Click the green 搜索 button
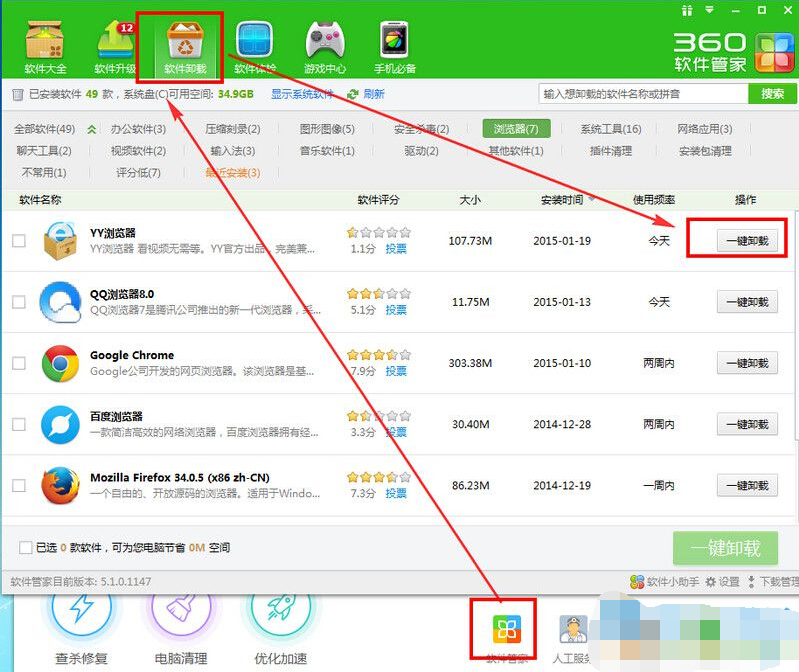 (x=772, y=94)
